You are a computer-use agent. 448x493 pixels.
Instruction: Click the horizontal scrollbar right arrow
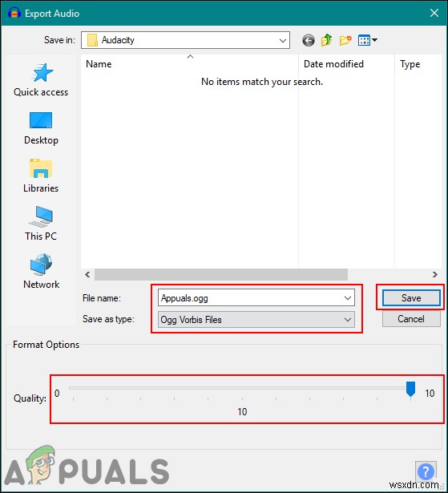tap(435, 274)
